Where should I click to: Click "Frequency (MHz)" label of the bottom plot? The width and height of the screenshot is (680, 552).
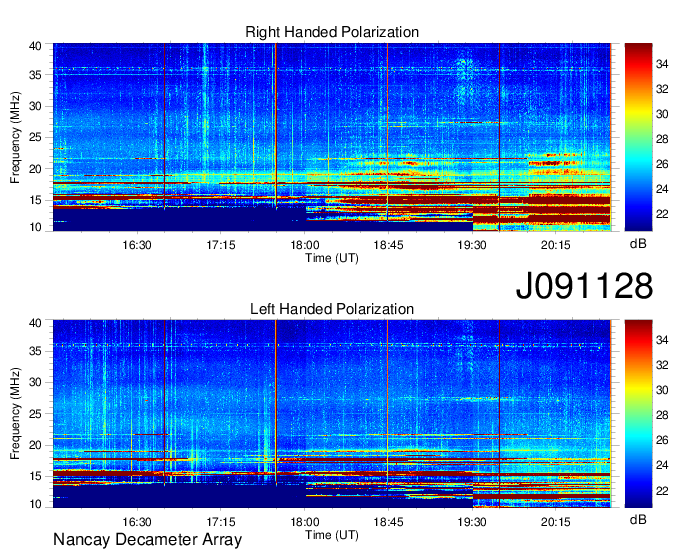pos(15,414)
